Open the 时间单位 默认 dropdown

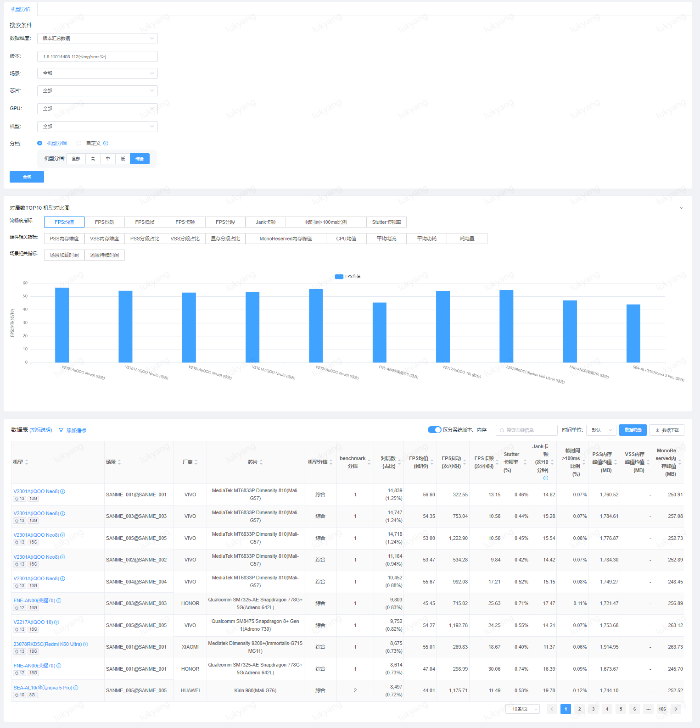tap(602, 430)
